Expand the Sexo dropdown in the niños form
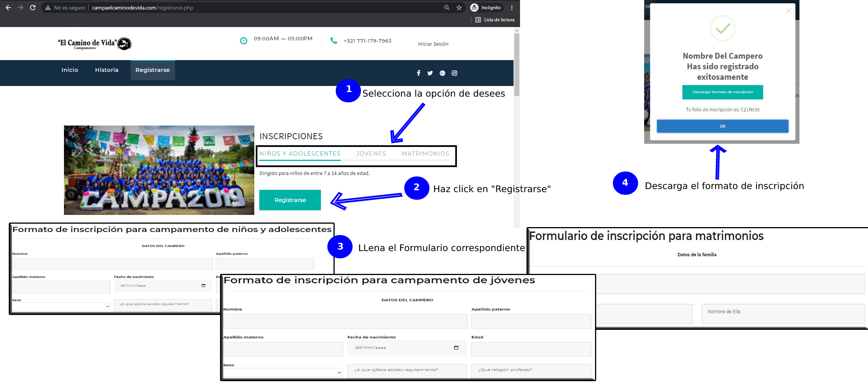 pyautogui.click(x=61, y=306)
